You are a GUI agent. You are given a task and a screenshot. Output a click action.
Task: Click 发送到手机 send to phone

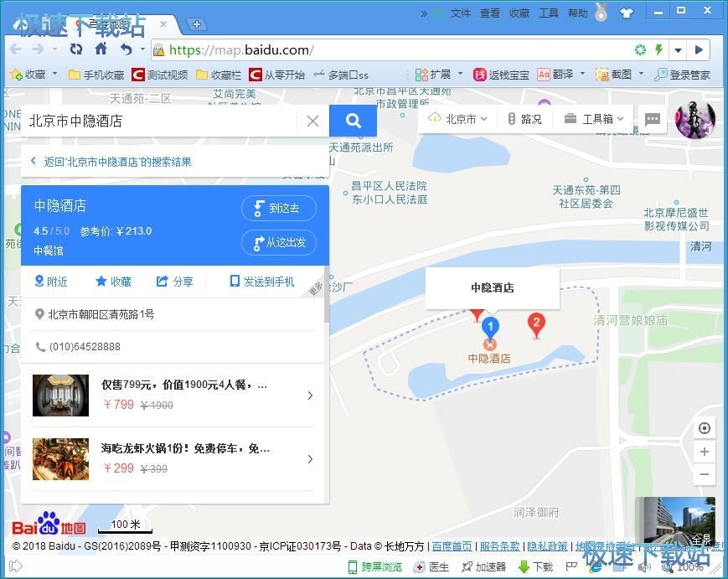pos(262,282)
